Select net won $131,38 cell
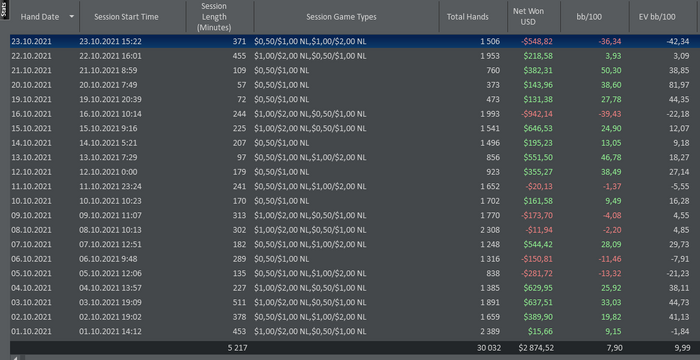 (x=538, y=100)
